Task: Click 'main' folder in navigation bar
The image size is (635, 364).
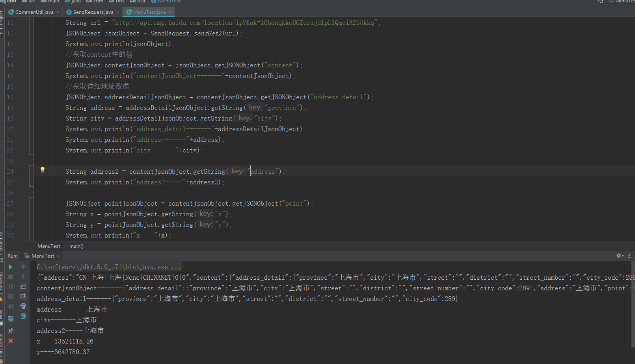Action: tap(50, 2)
